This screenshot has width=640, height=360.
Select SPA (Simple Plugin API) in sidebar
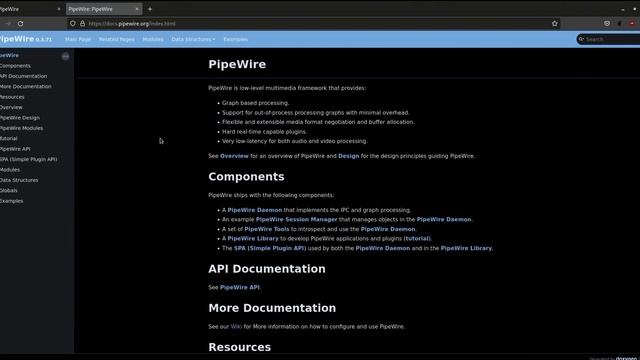[x=29, y=159]
